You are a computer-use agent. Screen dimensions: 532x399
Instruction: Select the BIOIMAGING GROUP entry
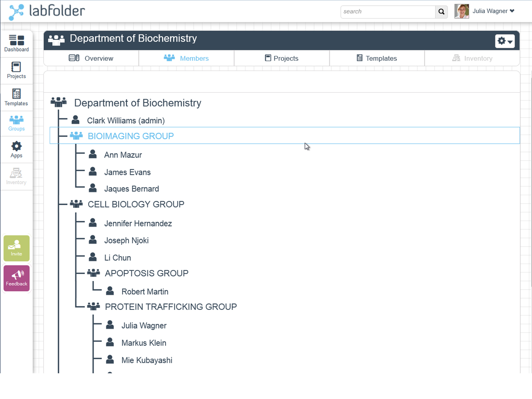[x=130, y=136]
